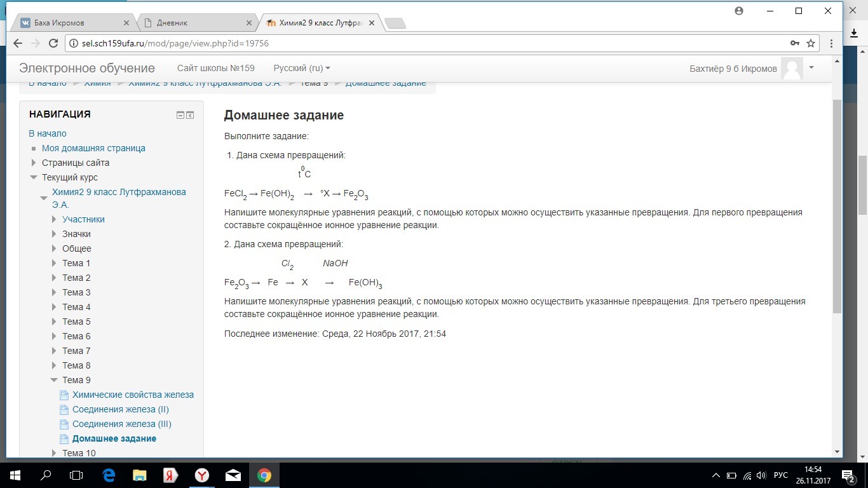
Task: Bookmark this page with star icon
Action: click(x=811, y=43)
